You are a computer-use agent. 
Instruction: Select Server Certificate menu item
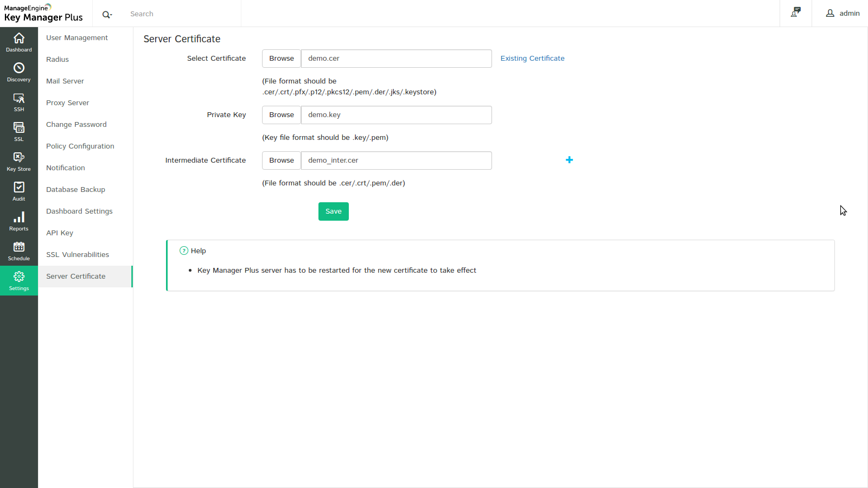coord(85,277)
